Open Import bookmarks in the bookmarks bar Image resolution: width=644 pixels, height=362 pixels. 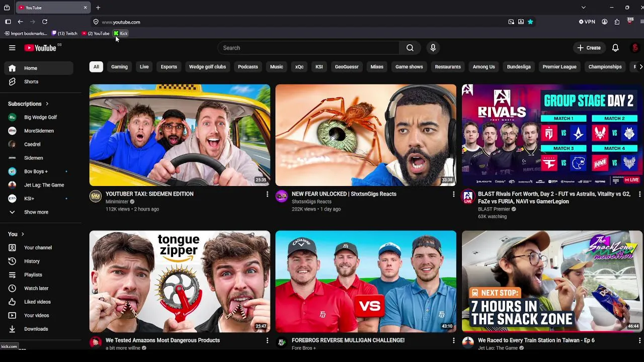[26, 33]
